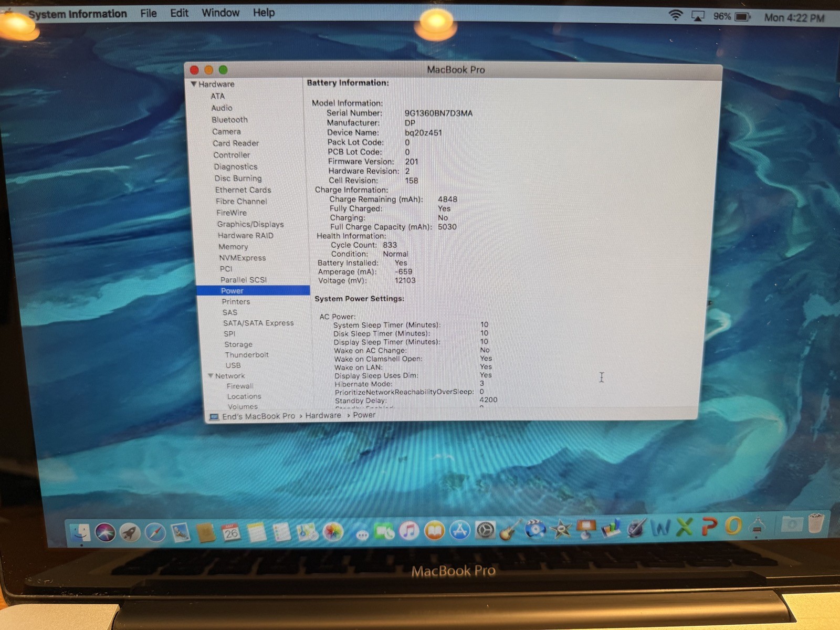Open the Help menu
Screen dimensions: 840x630
coord(264,13)
